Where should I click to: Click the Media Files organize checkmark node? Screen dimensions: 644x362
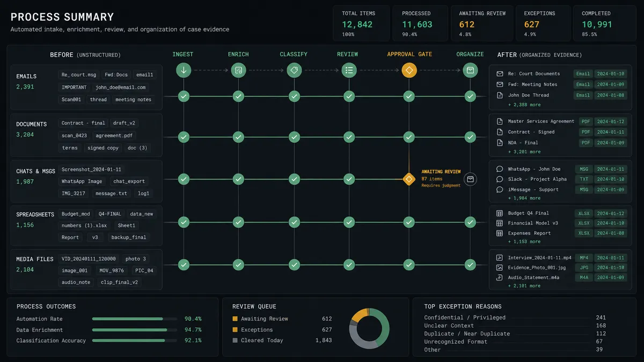(x=470, y=264)
